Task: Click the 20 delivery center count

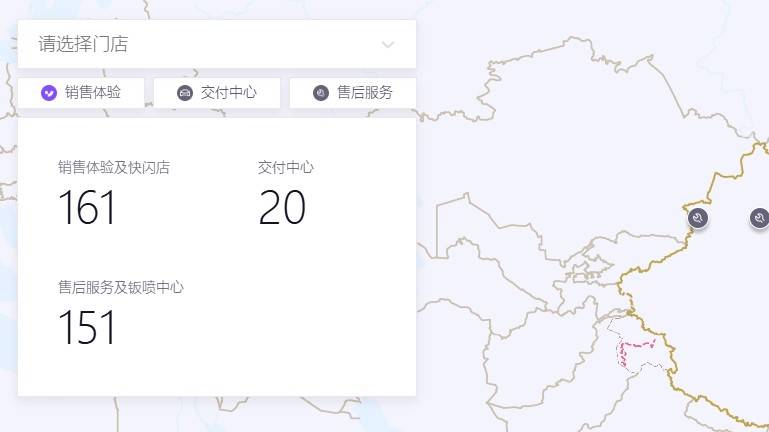Action: [281, 208]
